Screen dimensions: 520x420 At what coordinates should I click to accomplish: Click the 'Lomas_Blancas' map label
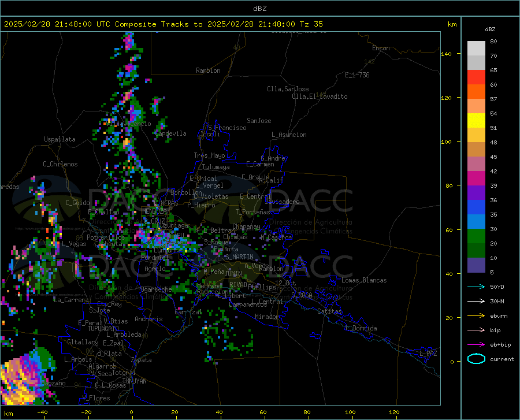tap(364, 280)
